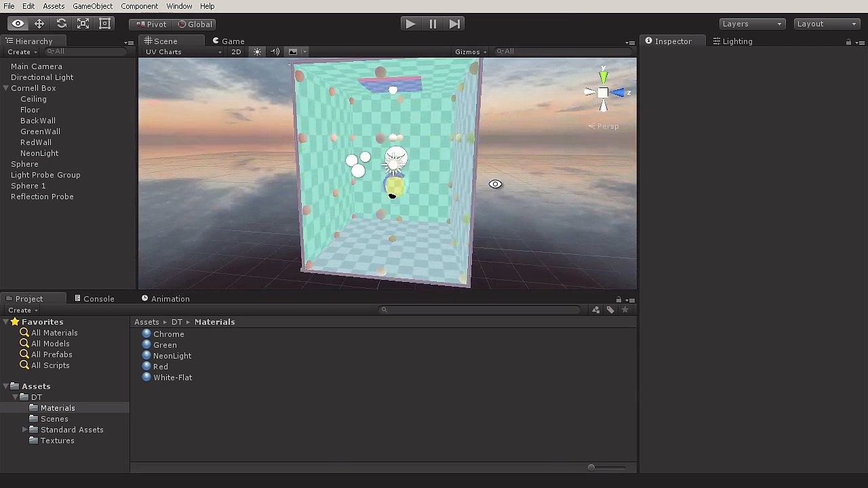
Task: Open the Component menu
Action: [x=139, y=6]
